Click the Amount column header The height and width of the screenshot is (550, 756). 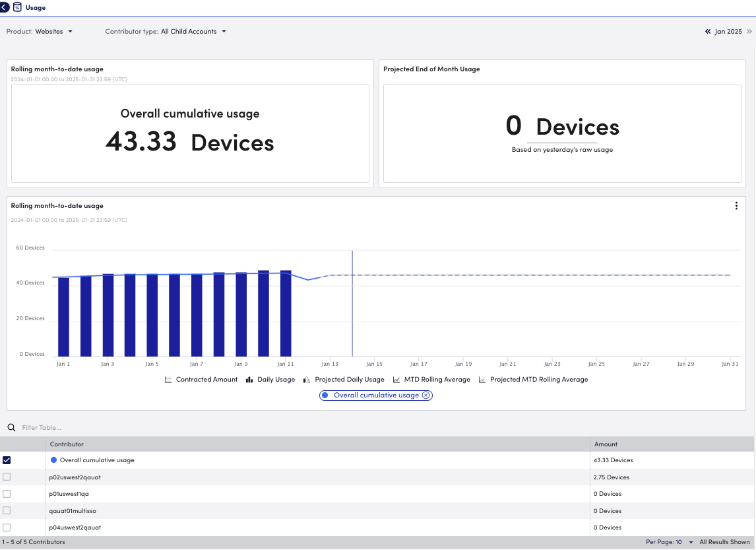(606, 444)
